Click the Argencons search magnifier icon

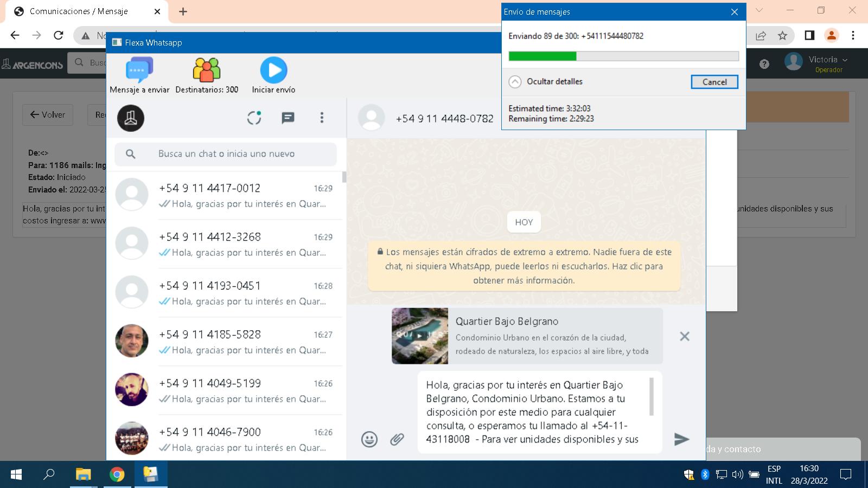[79, 63]
